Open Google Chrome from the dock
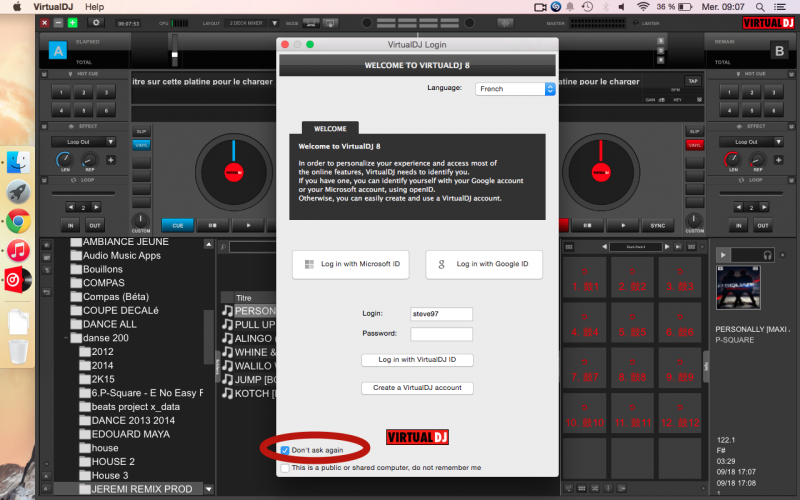Viewport: 800px width, 500px height. point(18,221)
